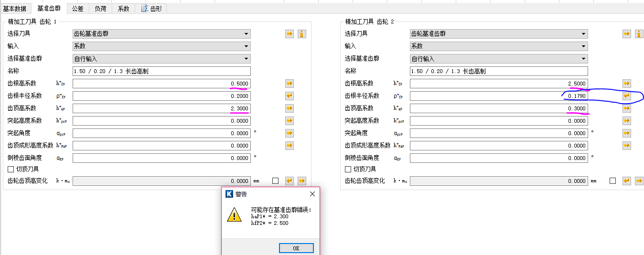Image resolution: width=644 pixels, height=255 pixels.
Task: Click convert icon beside gear 1 齿根高系数
Action: point(290,84)
